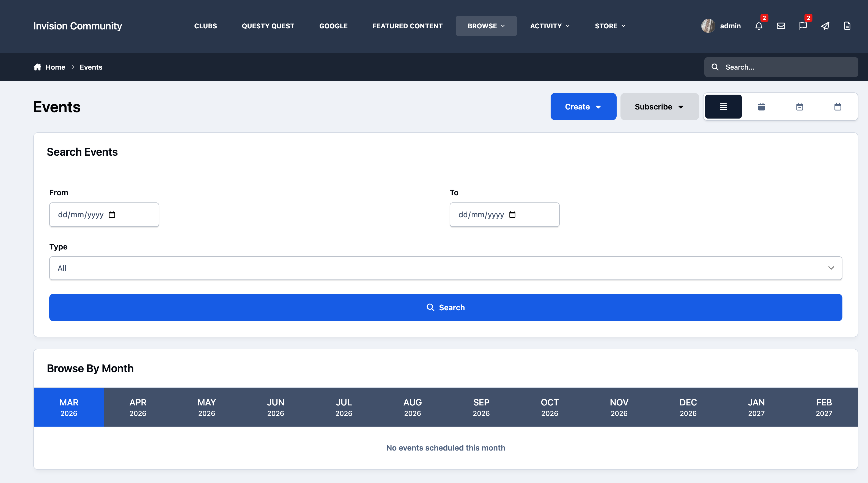Switch to daily calendar view icon
Screen dimensions: 868x483
(838, 106)
